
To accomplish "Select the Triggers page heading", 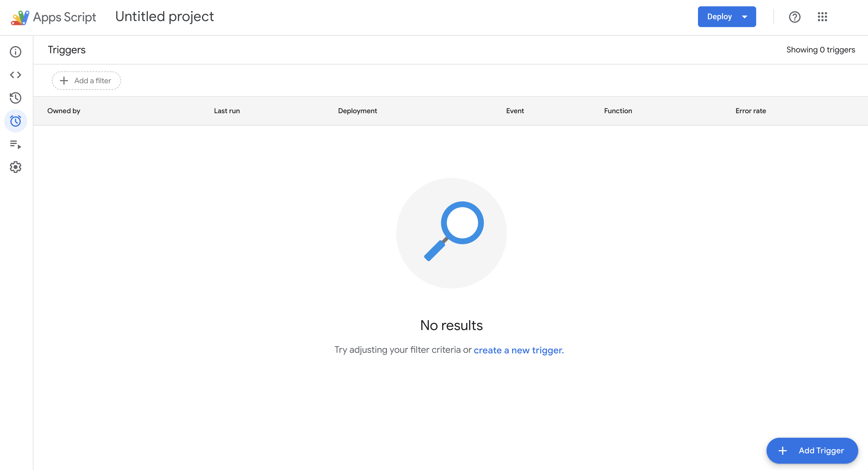I will [x=66, y=50].
